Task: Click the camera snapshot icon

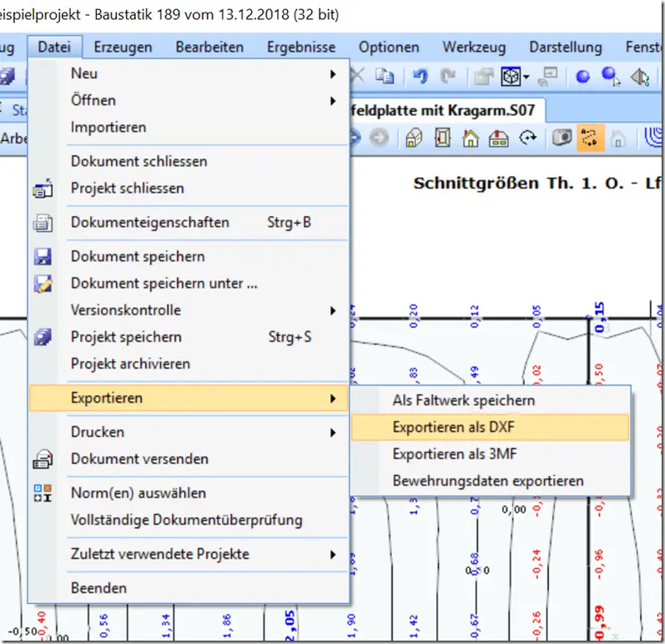Action: click(x=562, y=138)
